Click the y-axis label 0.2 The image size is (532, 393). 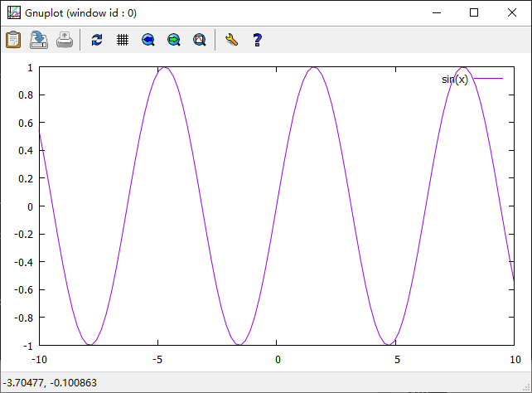click(x=26, y=178)
